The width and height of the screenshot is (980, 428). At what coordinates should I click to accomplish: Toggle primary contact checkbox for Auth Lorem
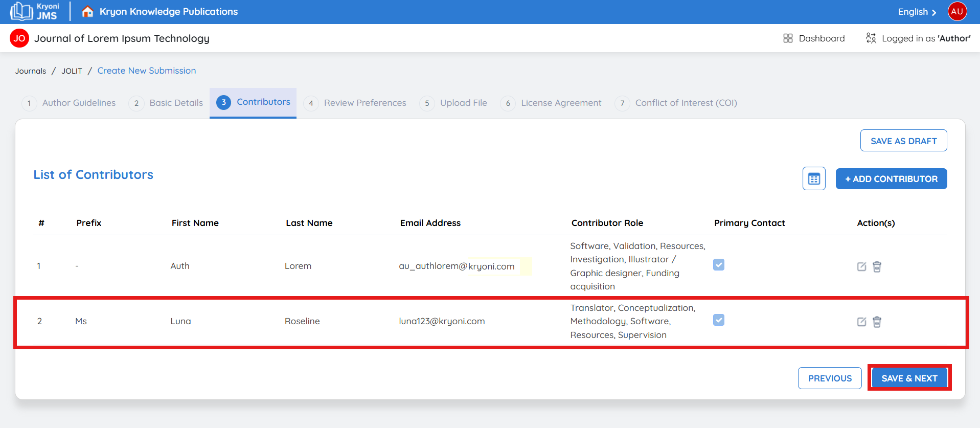tap(719, 265)
